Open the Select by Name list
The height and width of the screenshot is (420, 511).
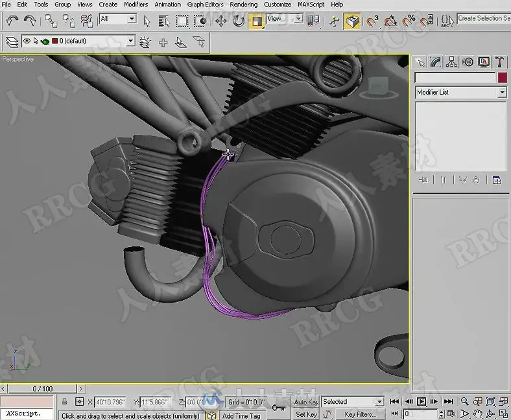pos(164,21)
